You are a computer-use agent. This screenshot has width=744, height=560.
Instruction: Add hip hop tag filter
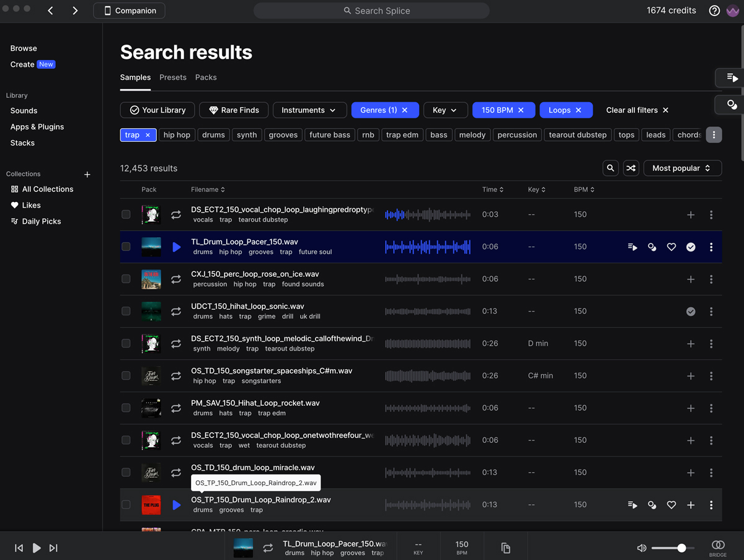(x=177, y=134)
